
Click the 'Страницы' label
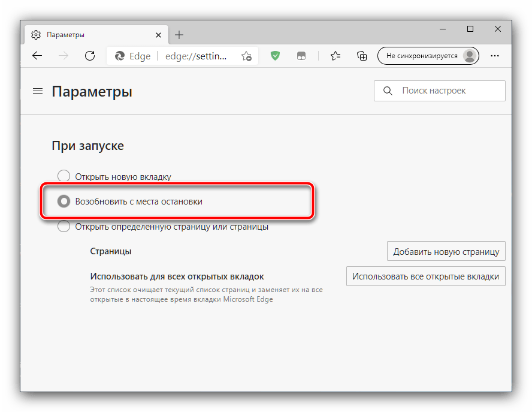(111, 251)
